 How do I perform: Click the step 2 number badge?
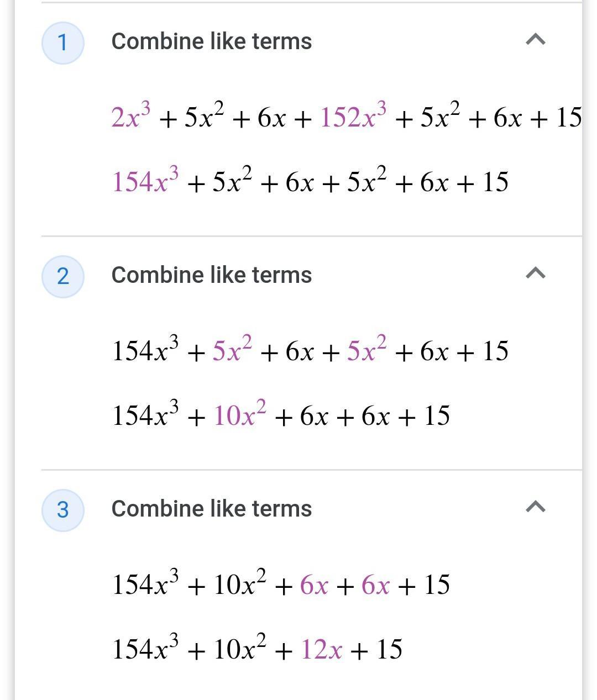pyautogui.click(x=63, y=276)
